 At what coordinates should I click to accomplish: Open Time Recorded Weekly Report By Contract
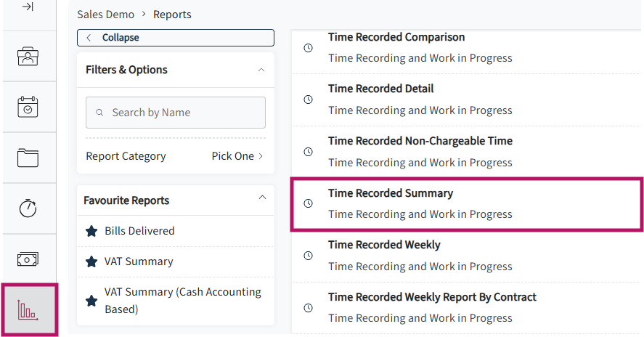(x=466, y=308)
